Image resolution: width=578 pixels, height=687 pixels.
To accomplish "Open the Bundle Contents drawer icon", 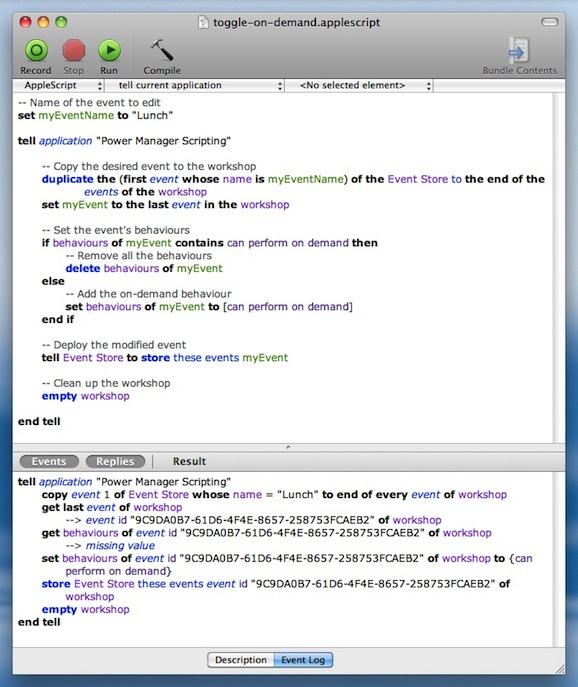I will tap(519, 50).
